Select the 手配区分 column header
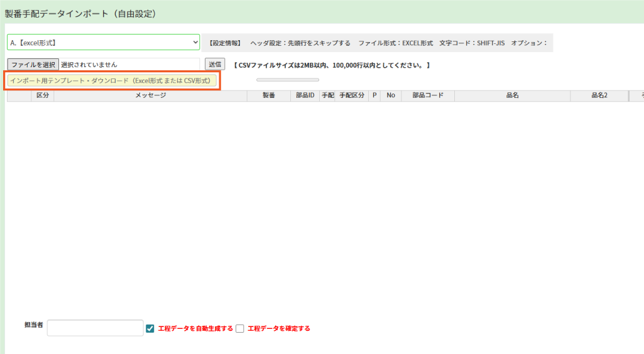Screen dimensions: 644x354 coord(352,95)
